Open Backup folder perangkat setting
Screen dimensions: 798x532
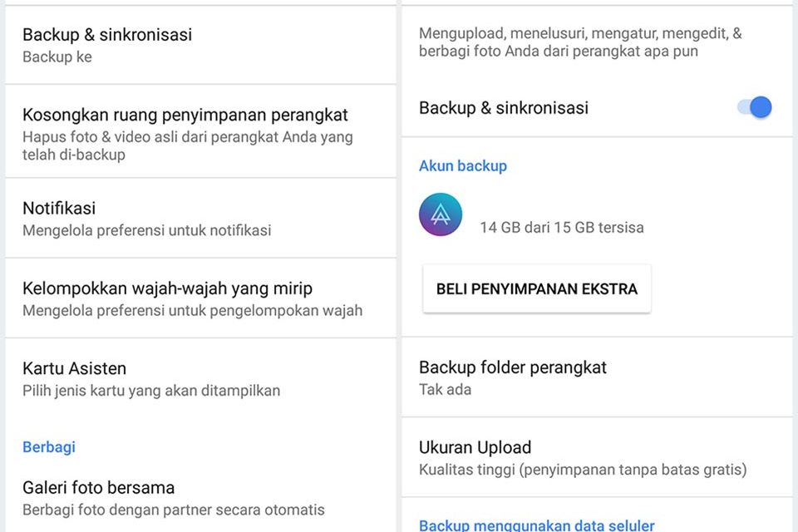click(513, 367)
